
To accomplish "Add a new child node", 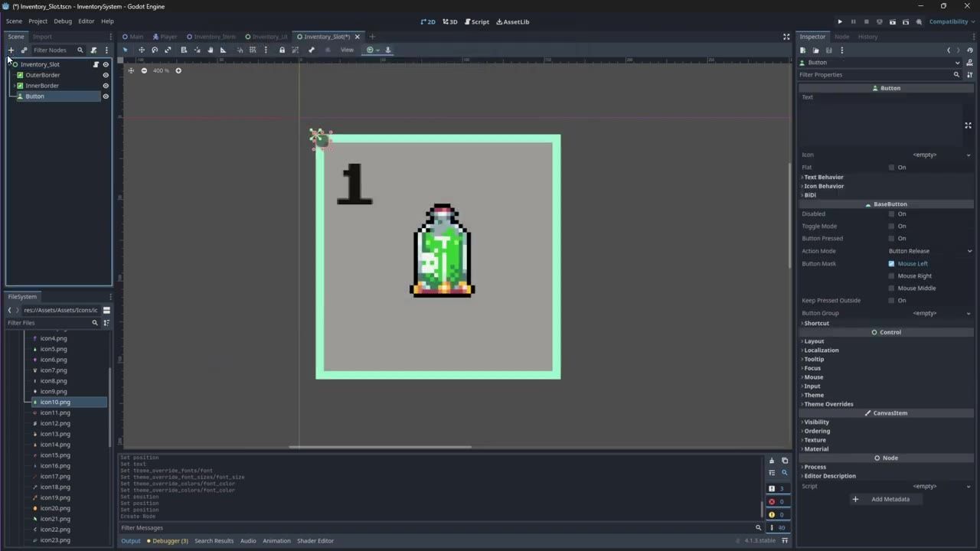I will (11, 50).
